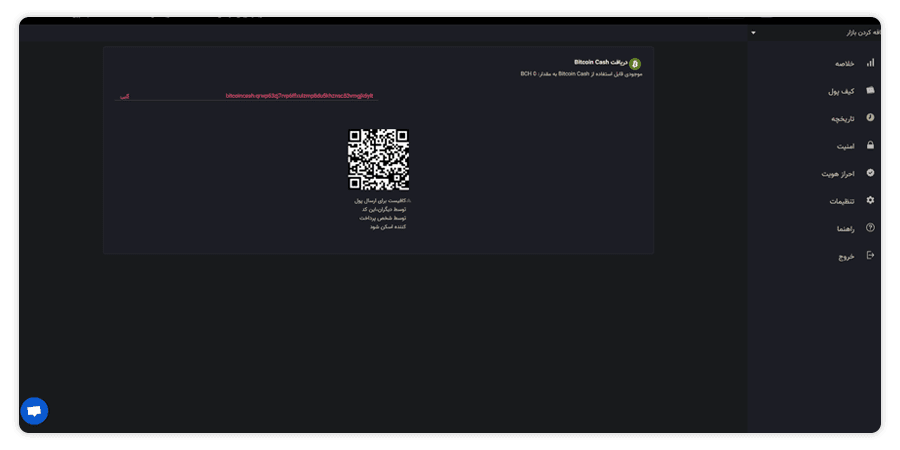Open the live chat bubble widget
This screenshot has height=450, width=900.
[34, 411]
